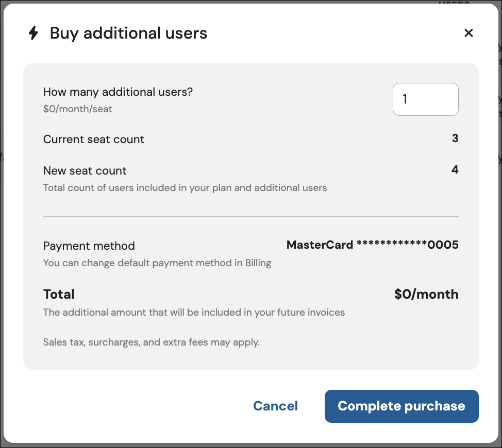Select the additional users quantity input showing 1
502x448 pixels.
coord(425,99)
